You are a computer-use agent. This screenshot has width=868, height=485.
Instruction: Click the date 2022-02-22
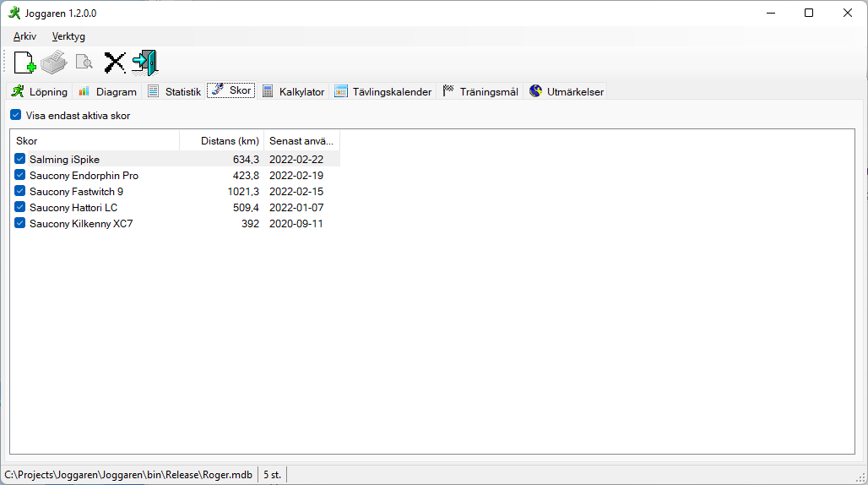pyautogui.click(x=296, y=160)
